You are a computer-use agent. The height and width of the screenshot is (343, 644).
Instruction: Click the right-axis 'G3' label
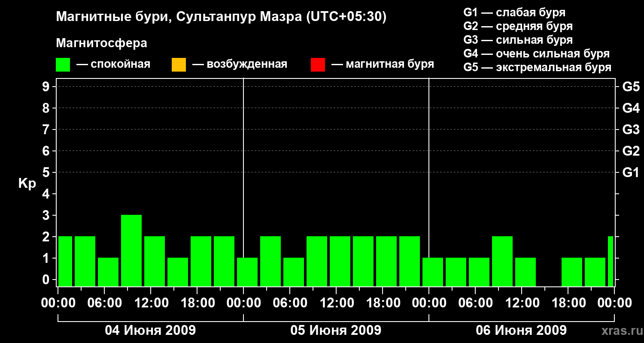click(631, 130)
